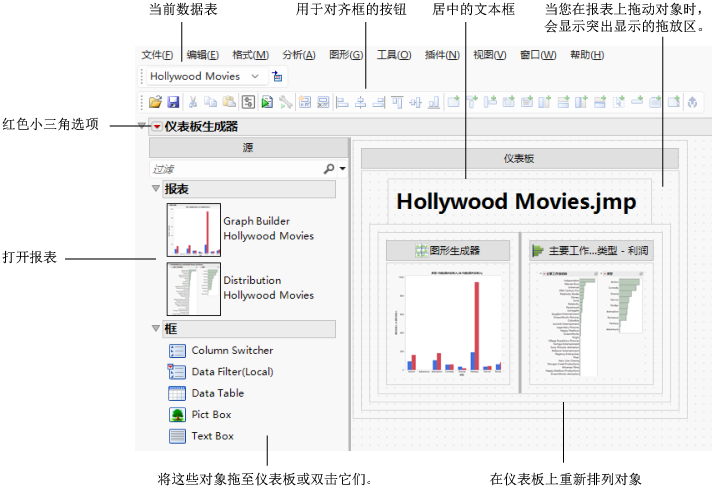Select the bar chart preview in dashboard
Image resolution: width=714 pixels, height=490 pixels.
click(448, 324)
